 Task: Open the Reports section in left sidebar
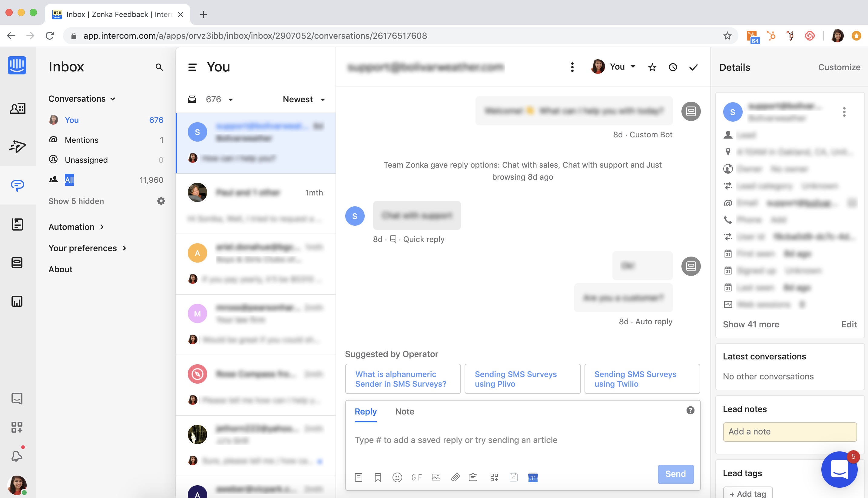18,301
